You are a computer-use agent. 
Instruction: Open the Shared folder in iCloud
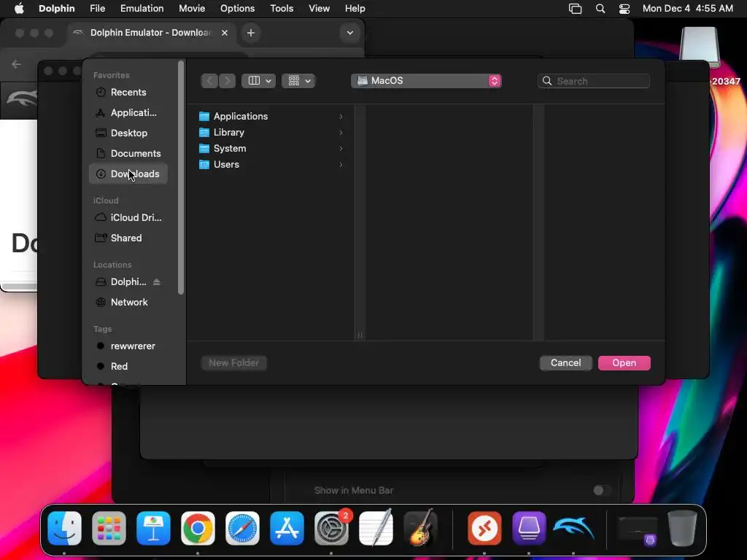tap(128, 238)
